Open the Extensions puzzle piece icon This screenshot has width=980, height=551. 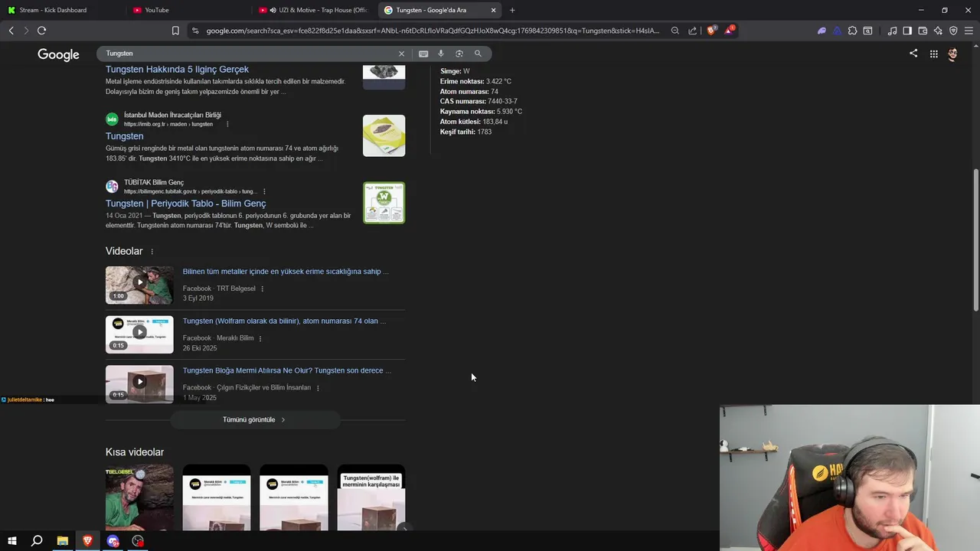(852, 31)
